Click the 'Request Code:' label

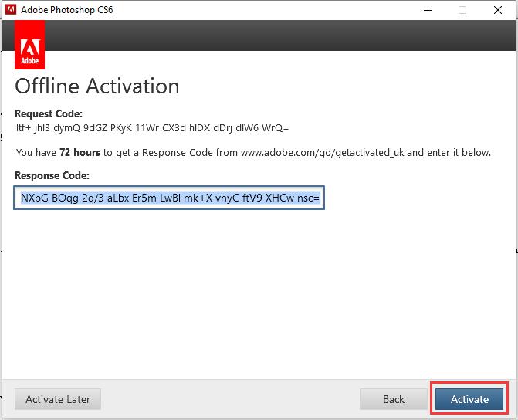pyautogui.click(x=49, y=113)
